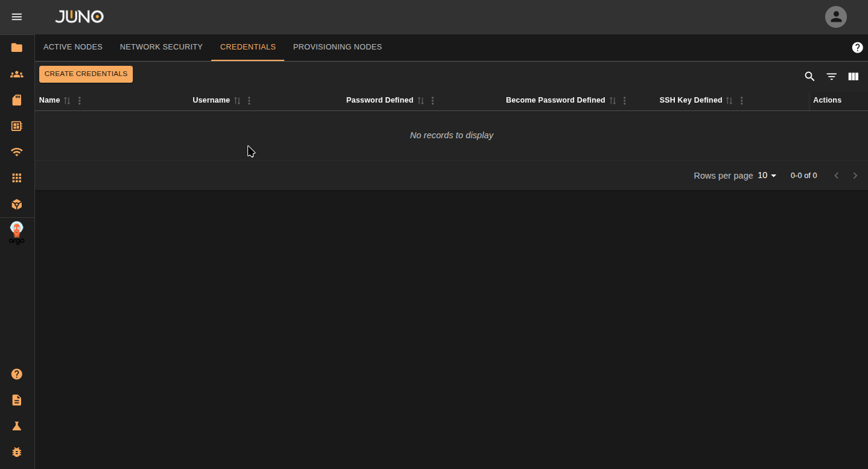
Task: Open the search icon above table
Action: coord(809,77)
